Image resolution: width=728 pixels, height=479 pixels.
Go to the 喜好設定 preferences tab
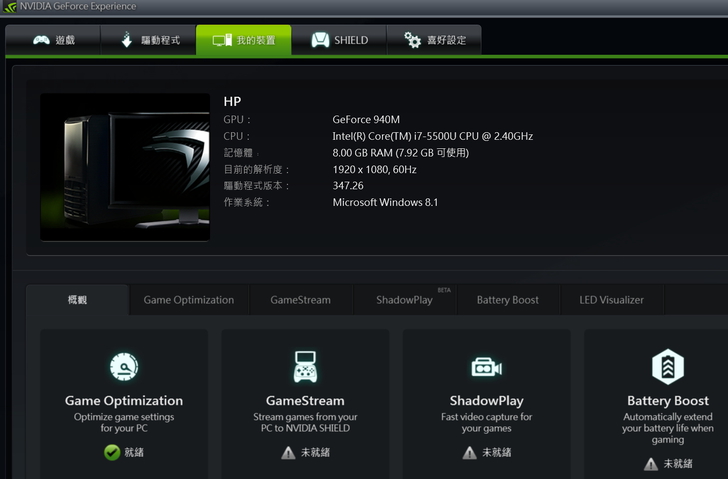(434, 40)
